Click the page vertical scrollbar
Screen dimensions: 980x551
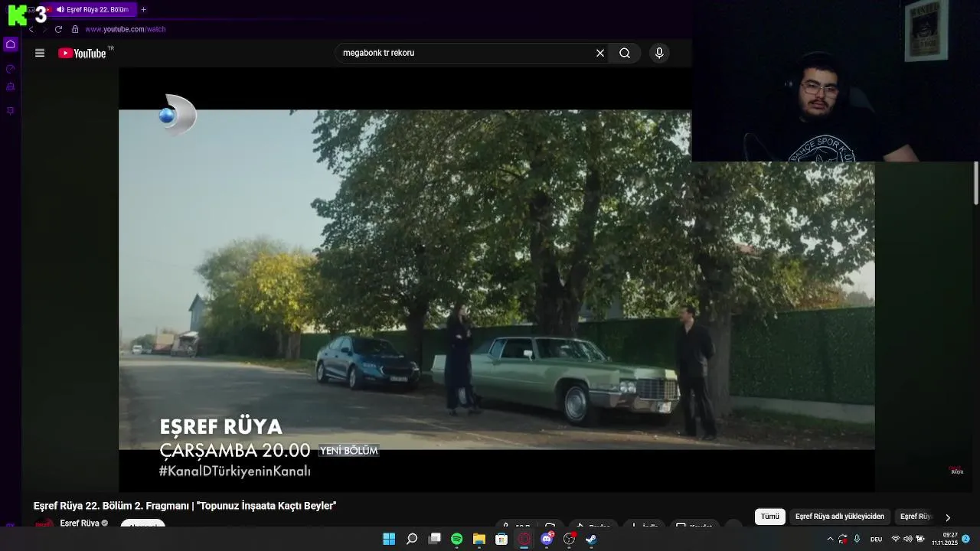tap(976, 183)
